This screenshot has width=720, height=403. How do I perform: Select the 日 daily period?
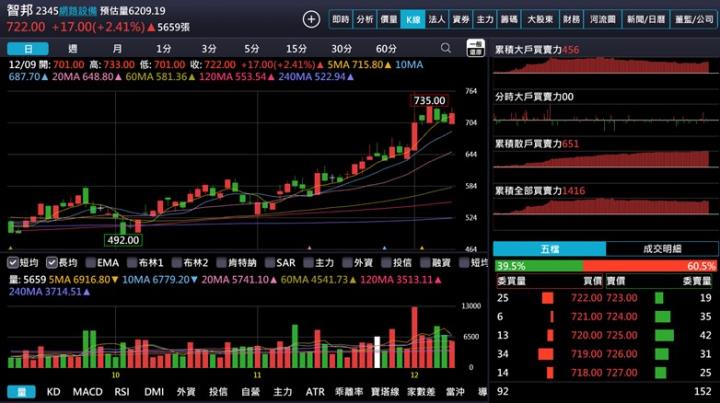click(28, 49)
